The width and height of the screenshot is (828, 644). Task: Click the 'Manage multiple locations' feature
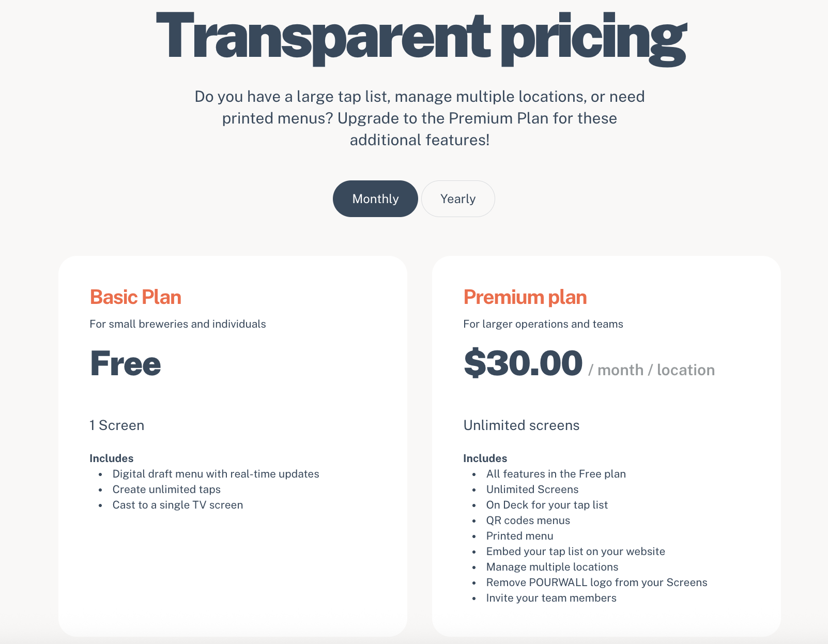(x=552, y=567)
